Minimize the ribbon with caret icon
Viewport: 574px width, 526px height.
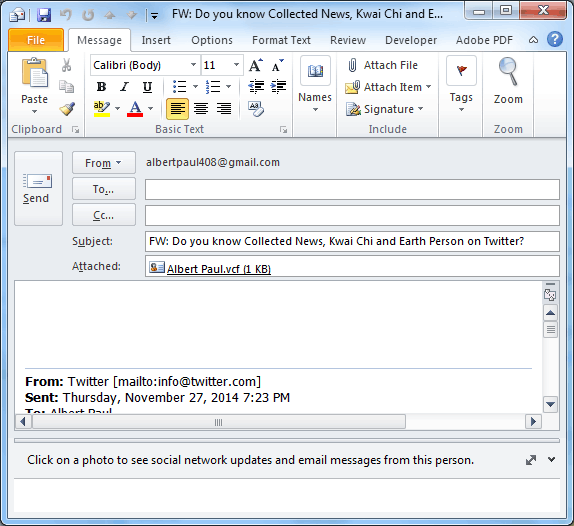pyautogui.click(x=533, y=40)
